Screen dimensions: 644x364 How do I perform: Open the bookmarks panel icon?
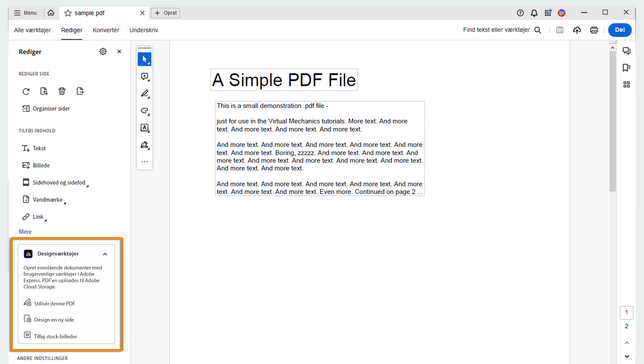click(626, 67)
